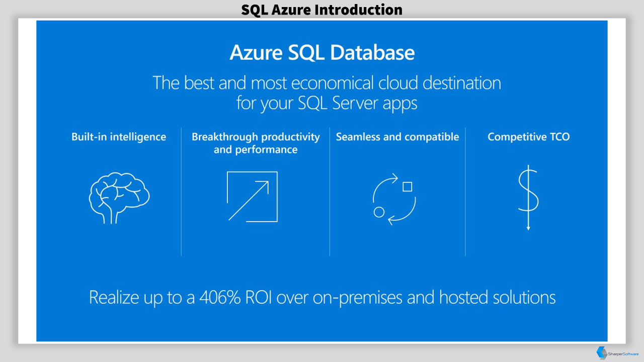644x362 pixels.
Task: Click the "Competitive TCO" label
Action: [x=529, y=137]
